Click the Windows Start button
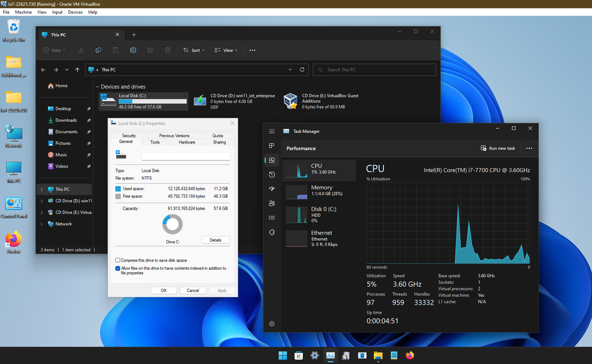 point(283,355)
